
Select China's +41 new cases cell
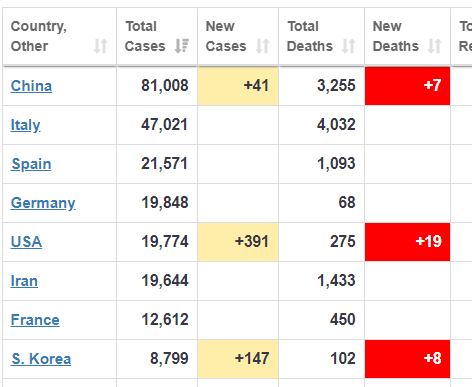point(238,86)
